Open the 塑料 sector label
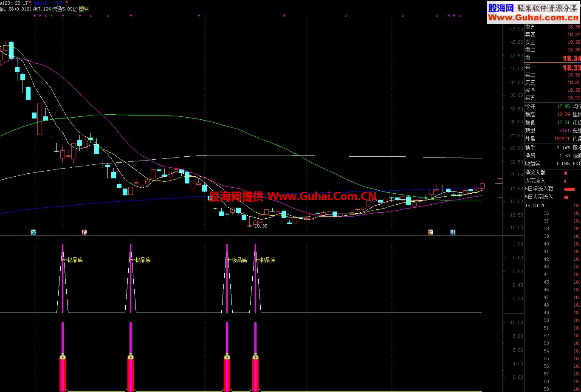 point(84,8)
